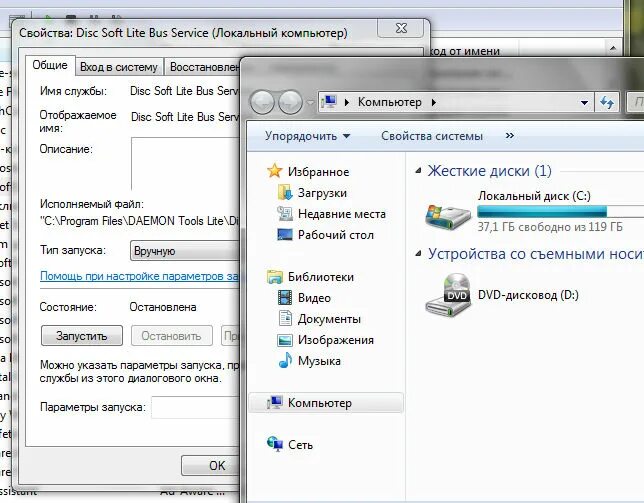Close the service properties dialog

(x=401, y=28)
